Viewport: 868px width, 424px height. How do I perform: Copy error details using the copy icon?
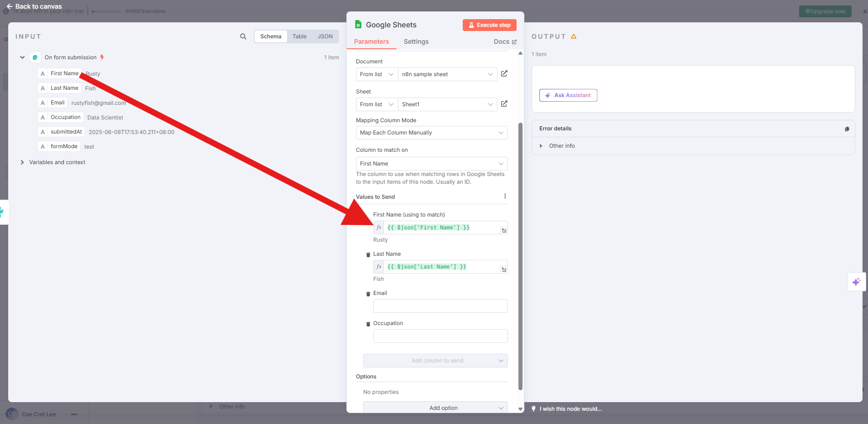tap(847, 129)
